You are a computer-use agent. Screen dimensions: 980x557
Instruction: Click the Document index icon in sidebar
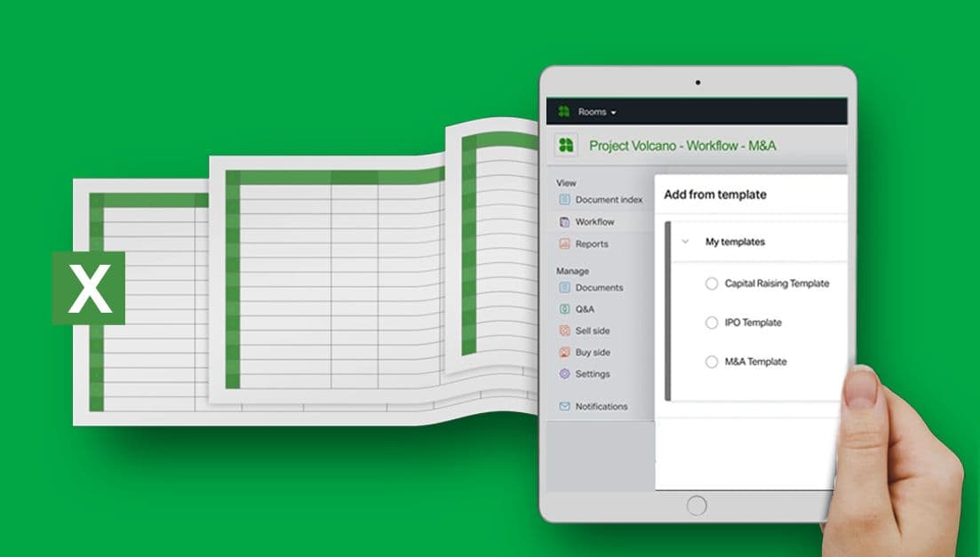564,200
